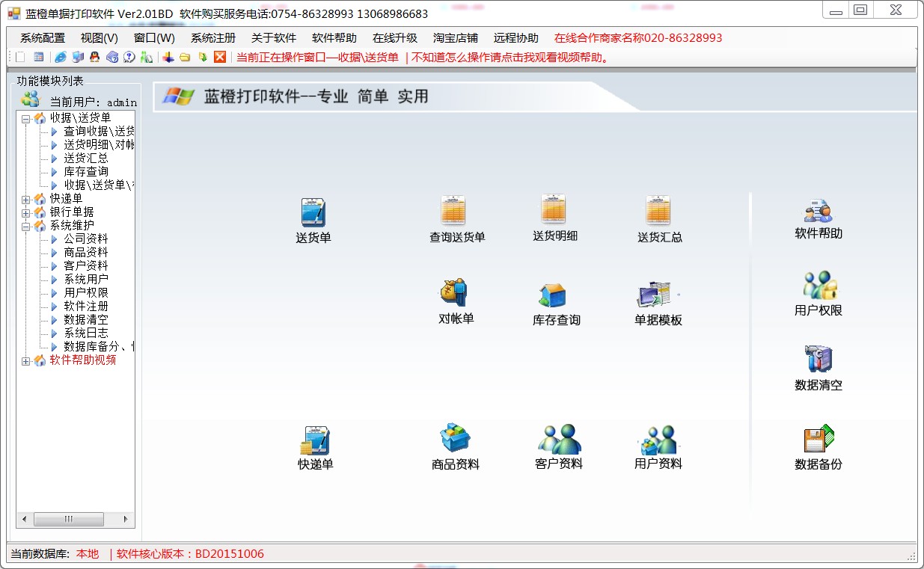
Task: Select the 软件注册 tree item
Action: [86, 306]
